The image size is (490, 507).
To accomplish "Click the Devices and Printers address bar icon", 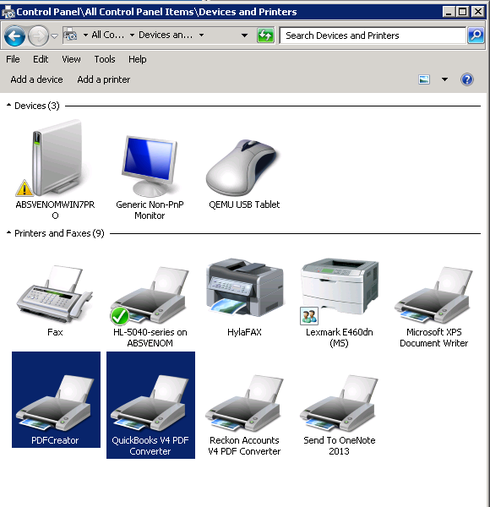I will (x=70, y=34).
